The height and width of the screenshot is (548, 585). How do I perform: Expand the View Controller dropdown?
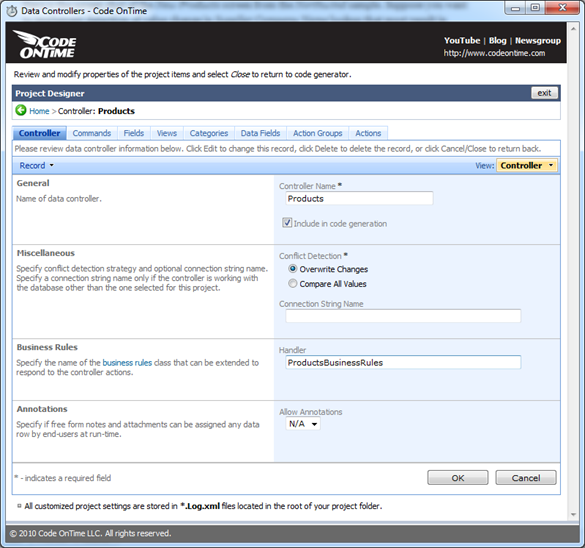coord(527,165)
